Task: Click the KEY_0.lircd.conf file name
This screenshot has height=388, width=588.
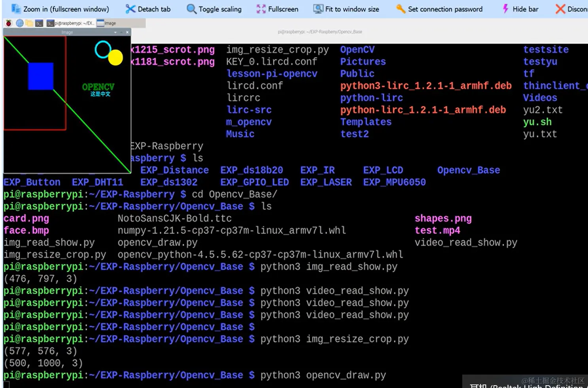Action: [272, 62]
